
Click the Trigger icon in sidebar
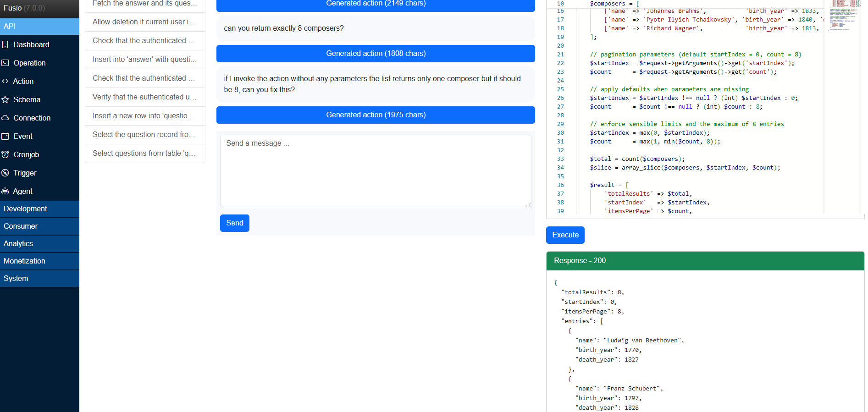pos(6,173)
